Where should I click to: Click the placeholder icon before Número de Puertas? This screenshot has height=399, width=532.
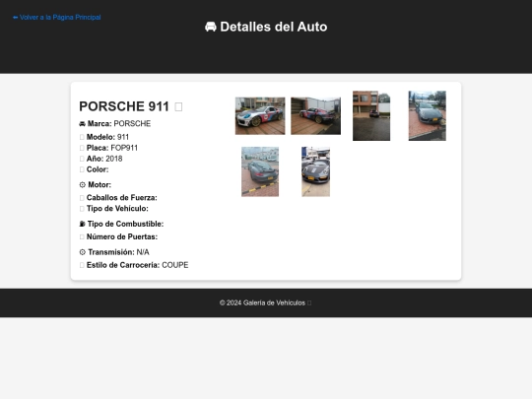82,236
